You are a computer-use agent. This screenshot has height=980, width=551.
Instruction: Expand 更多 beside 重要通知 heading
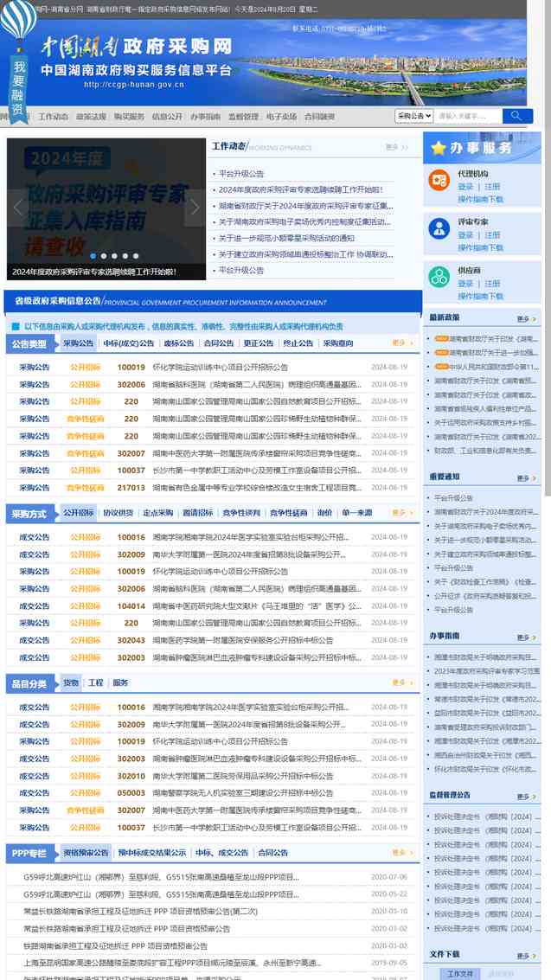526,478
